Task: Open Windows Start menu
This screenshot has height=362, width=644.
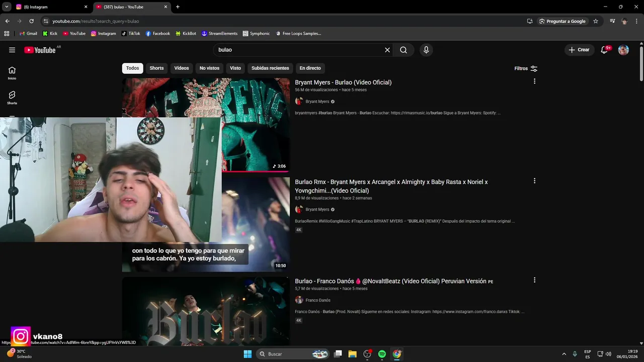Action: click(x=248, y=354)
